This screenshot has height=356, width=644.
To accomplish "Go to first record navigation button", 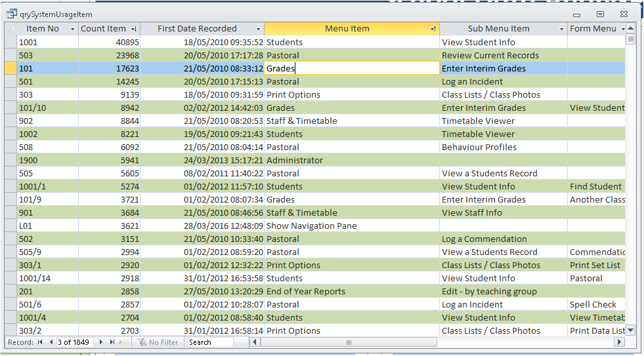I will (x=40, y=342).
